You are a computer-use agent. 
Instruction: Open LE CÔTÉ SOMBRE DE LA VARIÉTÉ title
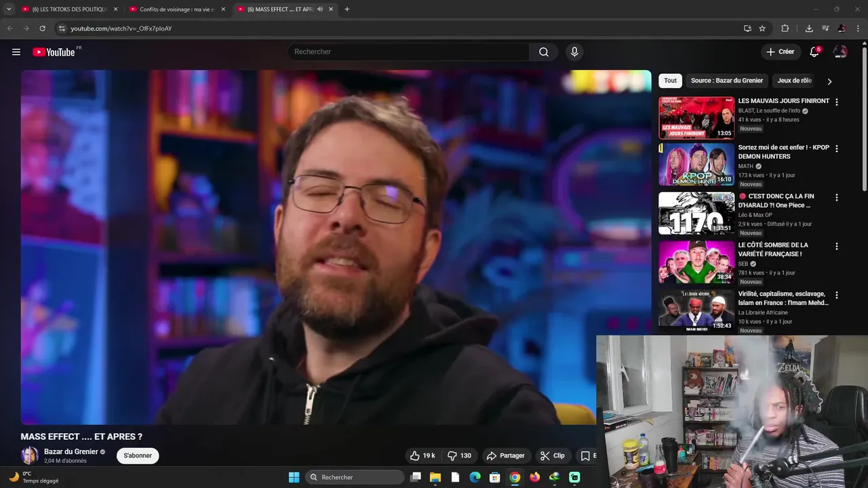pyautogui.click(x=773, y=249)
